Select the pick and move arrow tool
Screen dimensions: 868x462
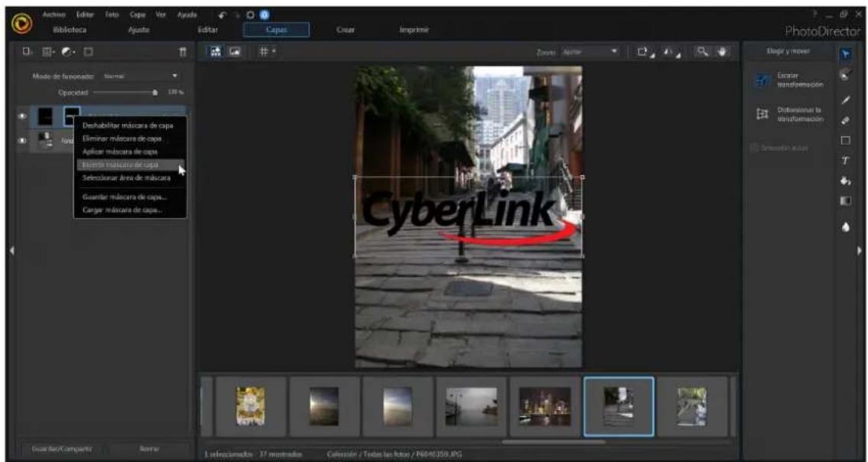pos(846,54)
